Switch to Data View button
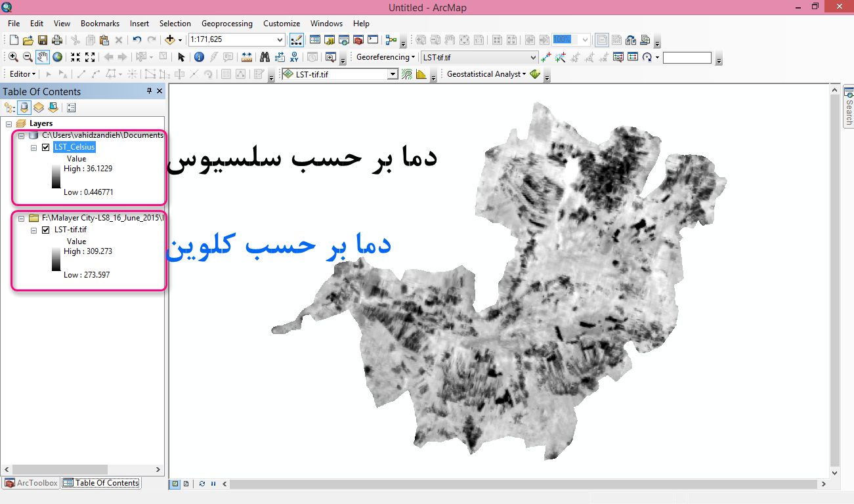The height and width of the screenshot is (504, 854). click(175, 484)
